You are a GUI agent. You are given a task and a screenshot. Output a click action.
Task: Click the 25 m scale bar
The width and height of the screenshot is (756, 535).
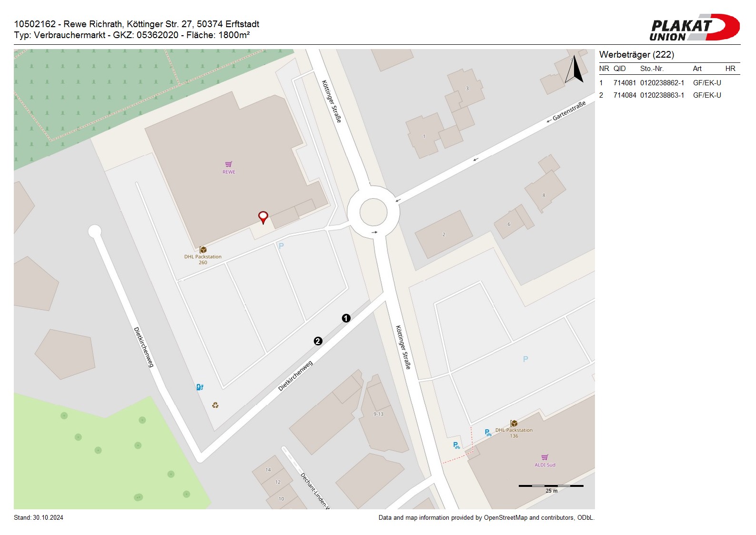tap(551, 486)
